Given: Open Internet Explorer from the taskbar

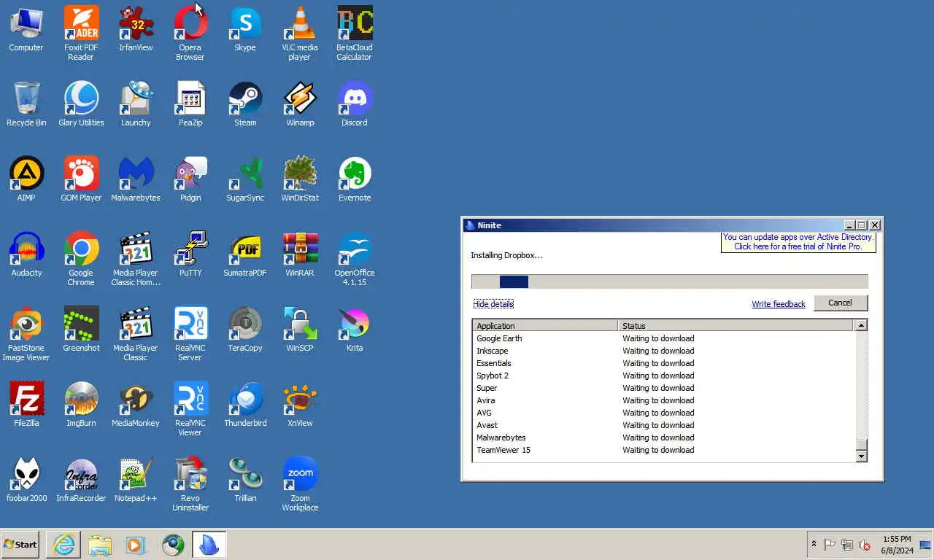Looking at the screenshot, I should point(63,544).
